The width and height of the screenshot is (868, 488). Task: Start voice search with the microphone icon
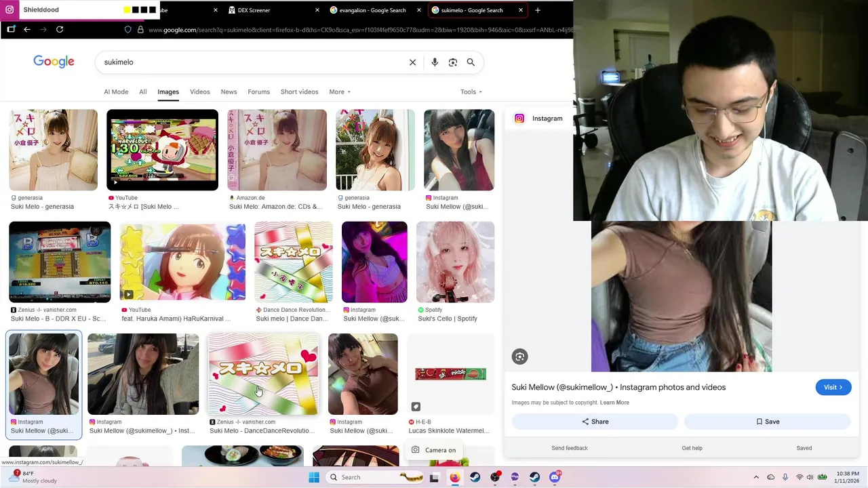click(435, 62)
